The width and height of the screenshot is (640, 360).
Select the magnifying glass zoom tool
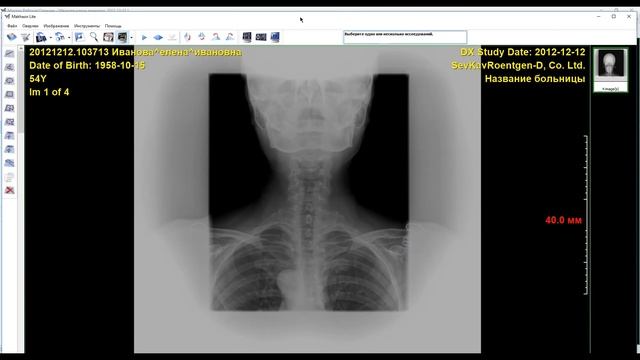coord(94,37)
